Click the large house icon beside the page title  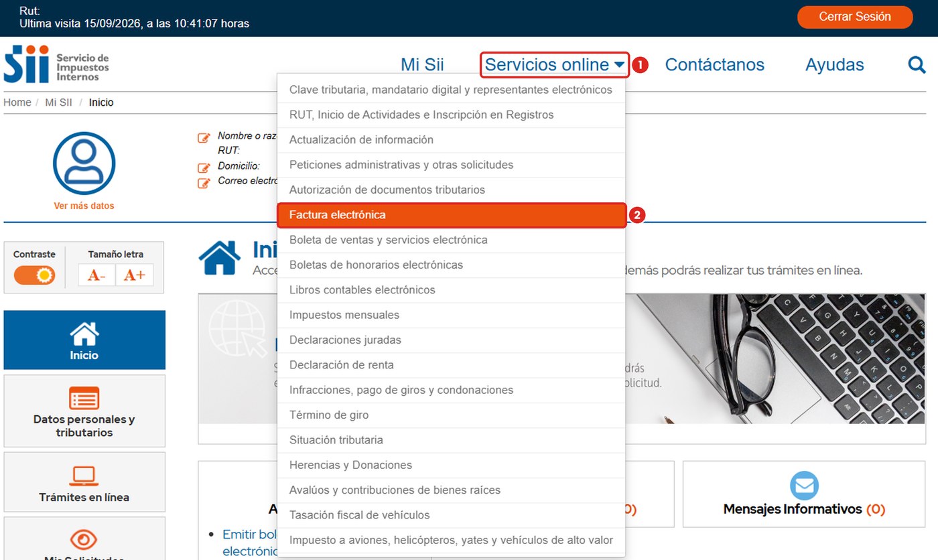pyautogui.click(x=220, y=259)
